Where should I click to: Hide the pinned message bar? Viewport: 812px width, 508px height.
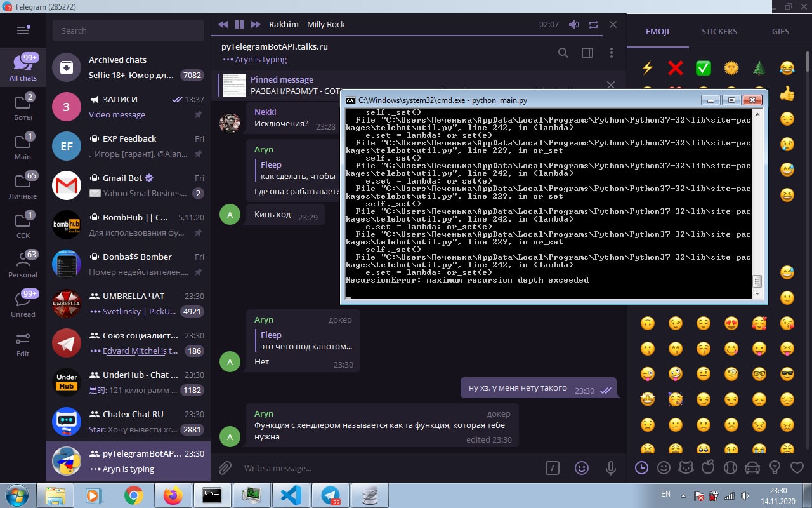click(x=611, y=84)
